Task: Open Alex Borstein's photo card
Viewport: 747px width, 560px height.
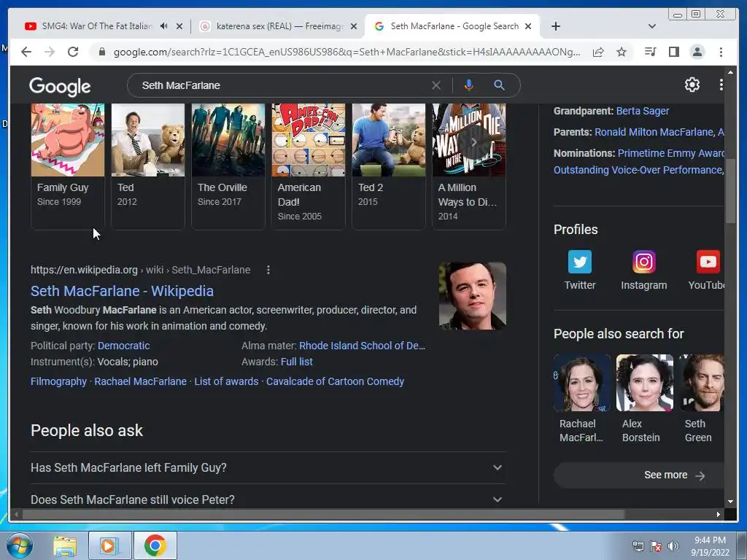Action: pyautogui.click(x=644, y=383)
